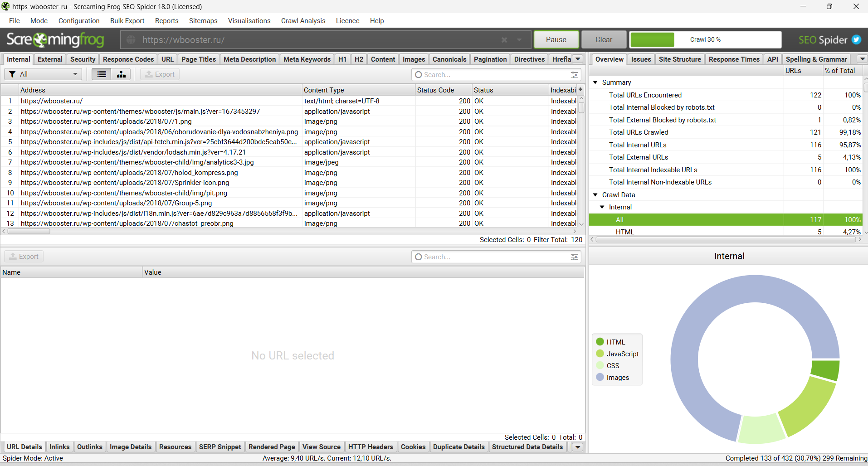Open the File menu

click(15, 21)
